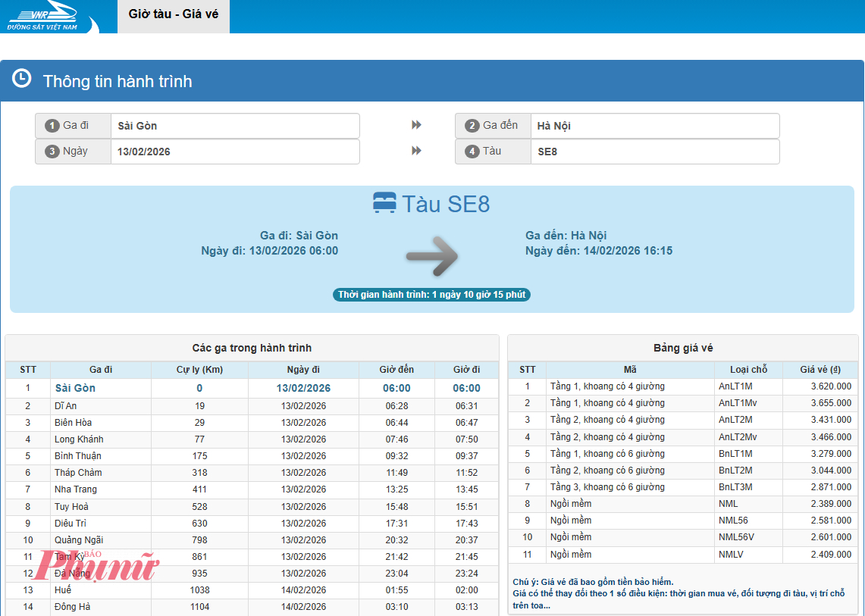Viewport: 865px width, 616px height.
Task: Click the double arrow beside the date field
Action: [x=416, y=151]
